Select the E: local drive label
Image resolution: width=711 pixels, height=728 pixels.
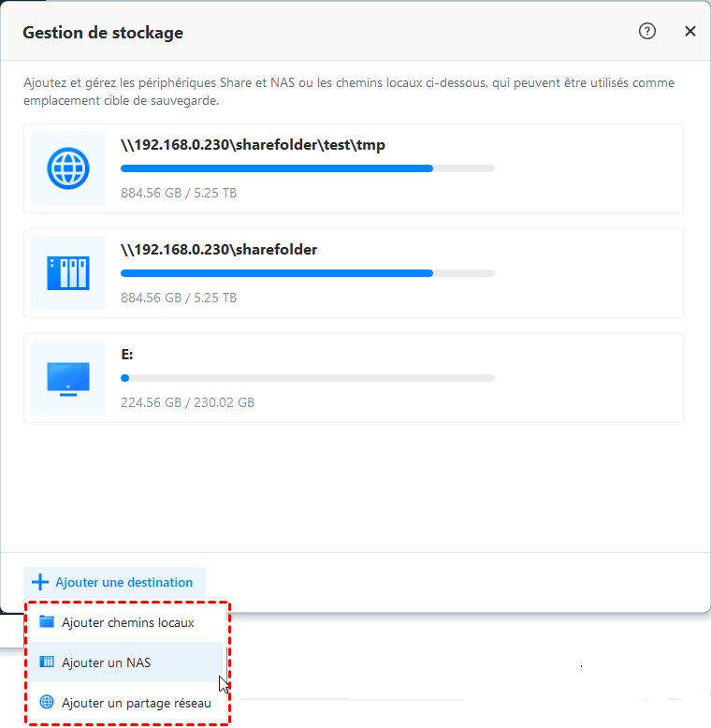(x=127, y=355)
